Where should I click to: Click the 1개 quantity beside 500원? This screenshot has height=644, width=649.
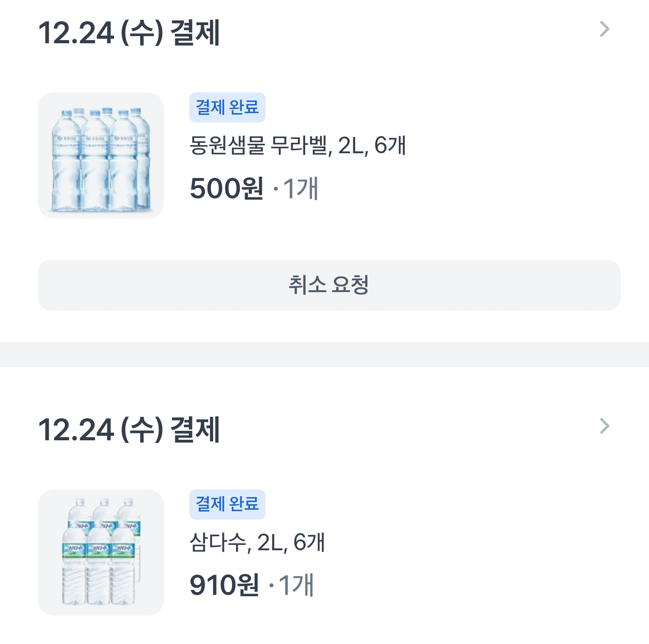click(x=301, y=188)
